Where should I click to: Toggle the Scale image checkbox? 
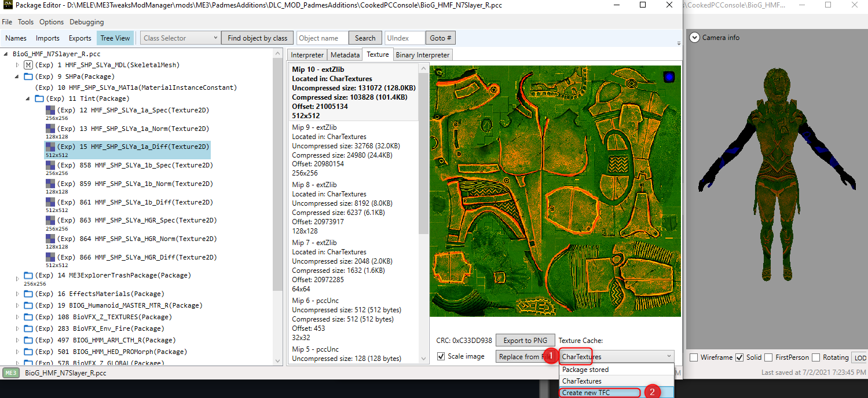[441, 356]
